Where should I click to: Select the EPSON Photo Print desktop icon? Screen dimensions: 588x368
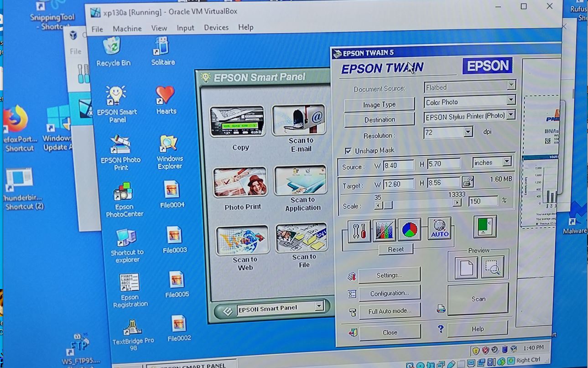(x=120, y=153)
